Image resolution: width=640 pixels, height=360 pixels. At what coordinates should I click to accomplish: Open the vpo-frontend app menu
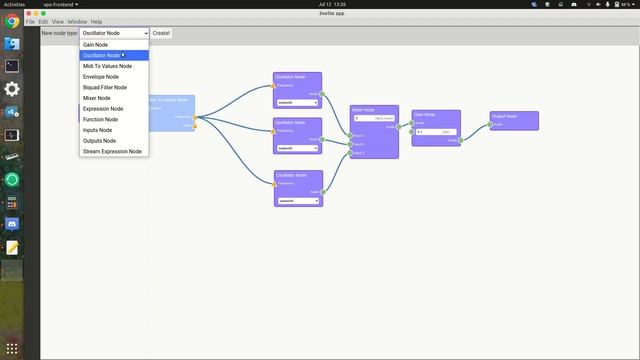pos(61,4)
